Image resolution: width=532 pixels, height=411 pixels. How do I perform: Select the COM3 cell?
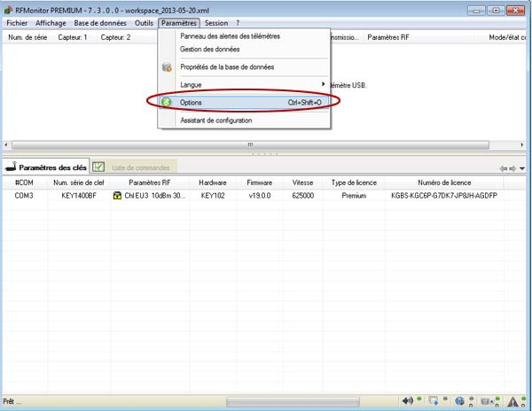[24, 196]
